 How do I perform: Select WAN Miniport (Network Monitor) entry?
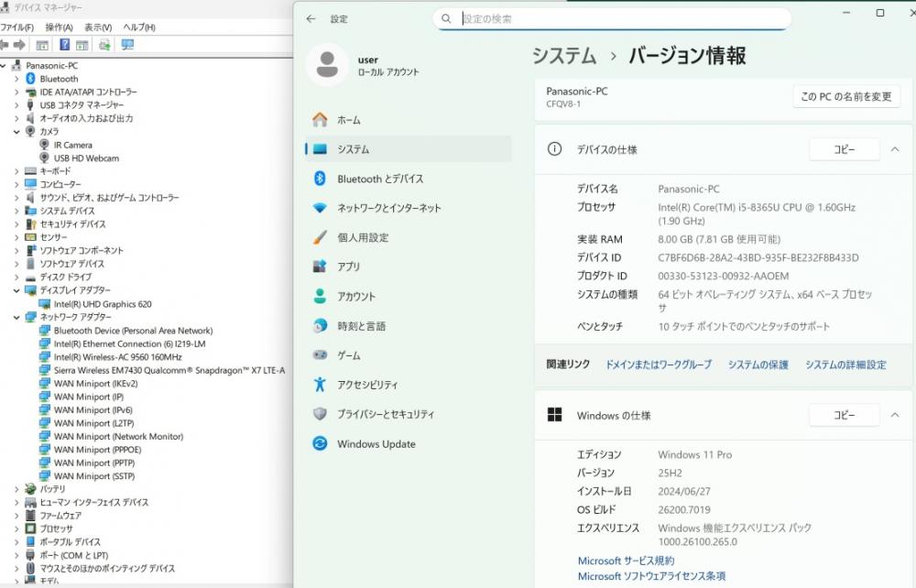pos(118,437)
